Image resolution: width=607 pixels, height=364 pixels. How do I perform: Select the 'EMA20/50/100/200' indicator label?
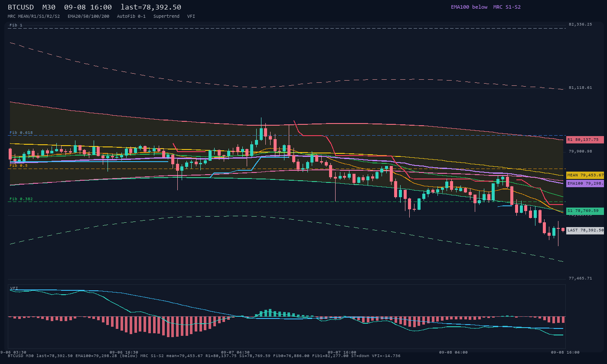pyautogui.click(x=88, y=16)
